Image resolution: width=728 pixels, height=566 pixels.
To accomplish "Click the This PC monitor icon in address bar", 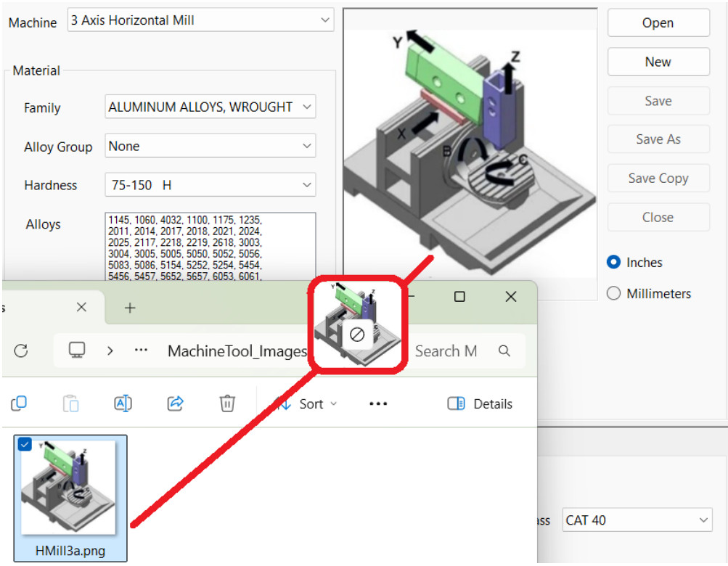I will (77, 350).
